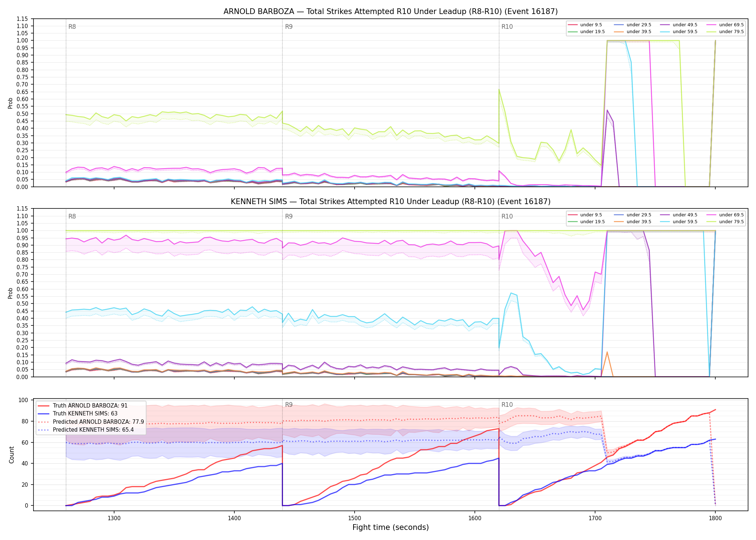The image size is (756, 540).
Task: Pick "under 59.5" in the Kenneth Sims legend
Action: 679,222
